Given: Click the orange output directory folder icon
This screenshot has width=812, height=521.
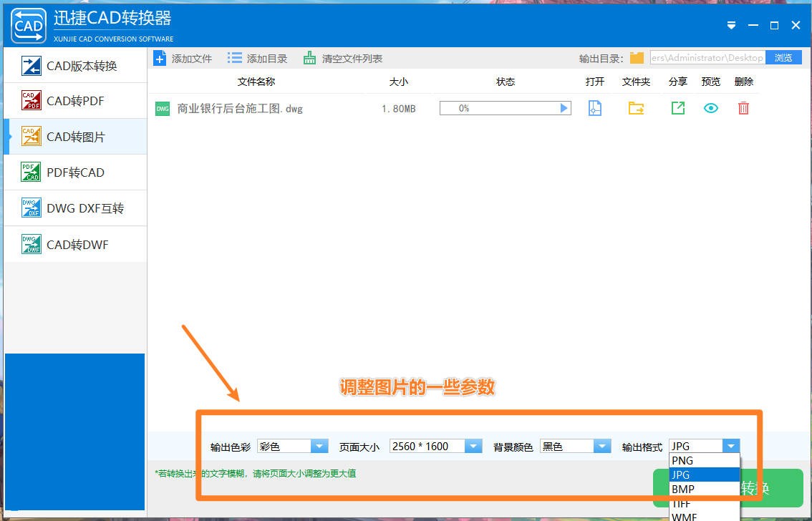Looking at the screenshot, I should point(636,57).
